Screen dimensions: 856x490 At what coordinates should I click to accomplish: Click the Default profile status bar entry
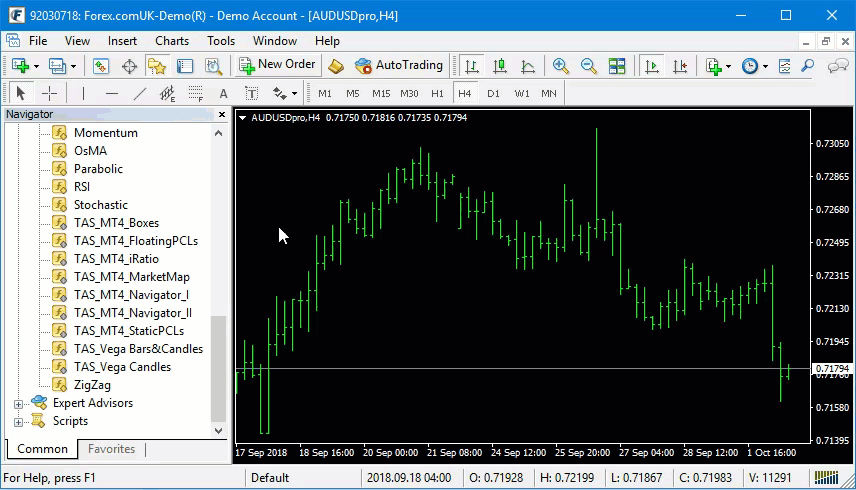tap(270, 478)
